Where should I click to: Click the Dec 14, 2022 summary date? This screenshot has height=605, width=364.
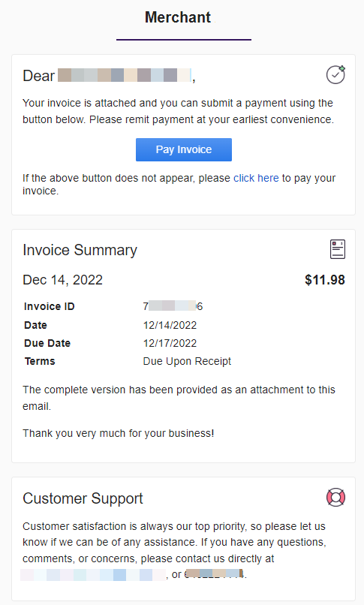(63, 280)
